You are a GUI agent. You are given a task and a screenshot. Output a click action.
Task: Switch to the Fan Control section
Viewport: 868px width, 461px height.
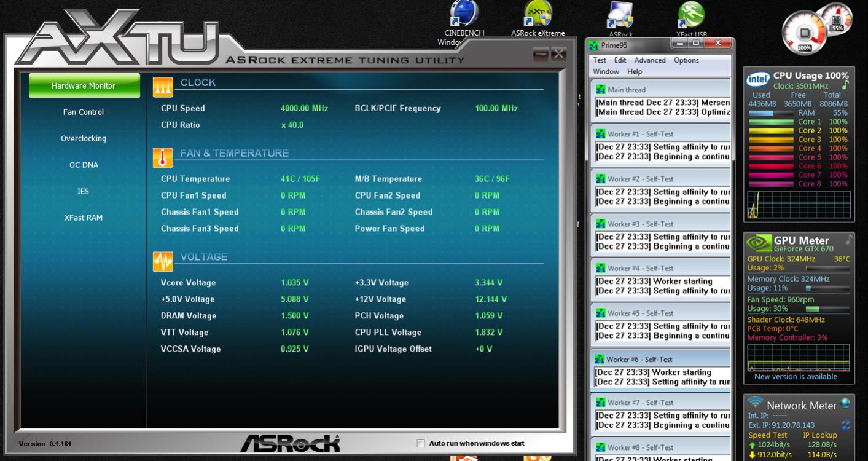coord(84,112)
